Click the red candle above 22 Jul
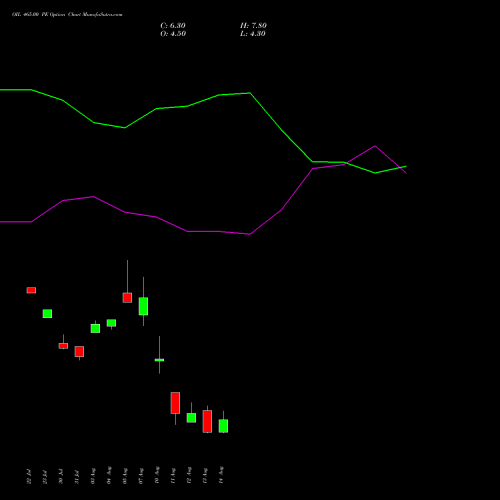Screen dimensions: 500x500 [31, 290]
